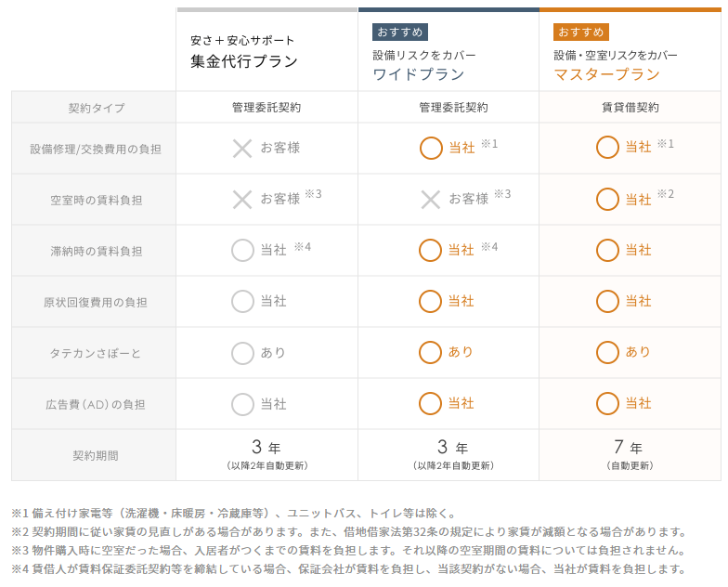This screenshot has width=728, height=587.
Task: Click gray circle for 滞納時の賃料負担 in 集金代行プラン
Action: pyautogui.click(x=242, y=251)
